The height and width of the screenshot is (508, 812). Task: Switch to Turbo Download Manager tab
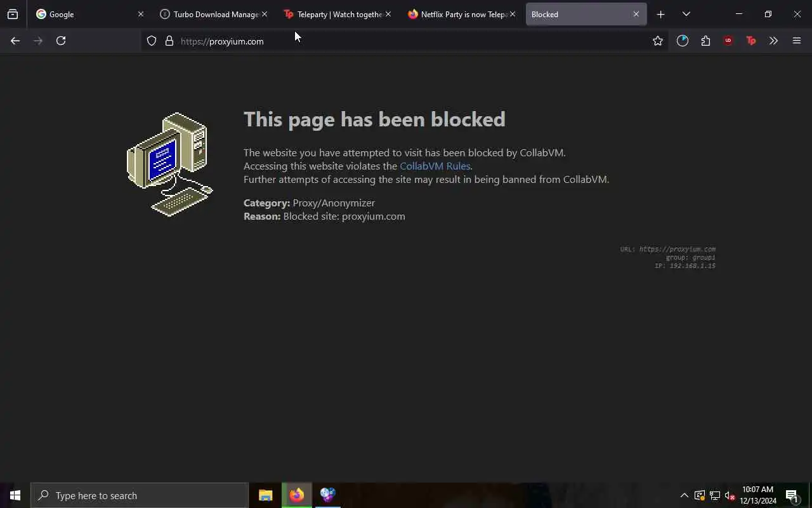click(213, 14)
